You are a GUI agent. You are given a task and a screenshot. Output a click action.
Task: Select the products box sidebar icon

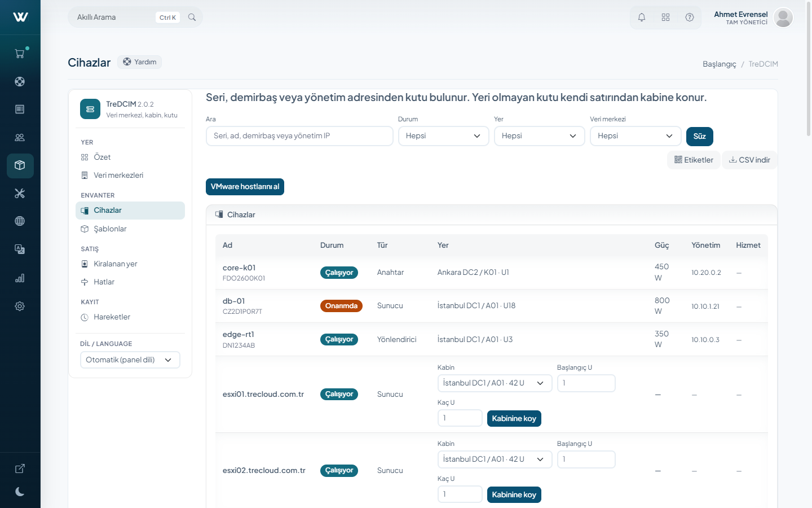coord(20,165)
